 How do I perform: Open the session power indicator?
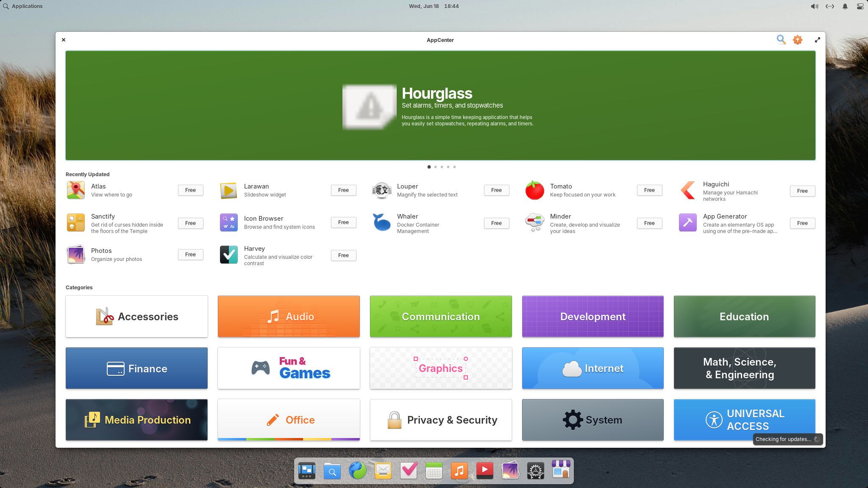click(860, 6)
